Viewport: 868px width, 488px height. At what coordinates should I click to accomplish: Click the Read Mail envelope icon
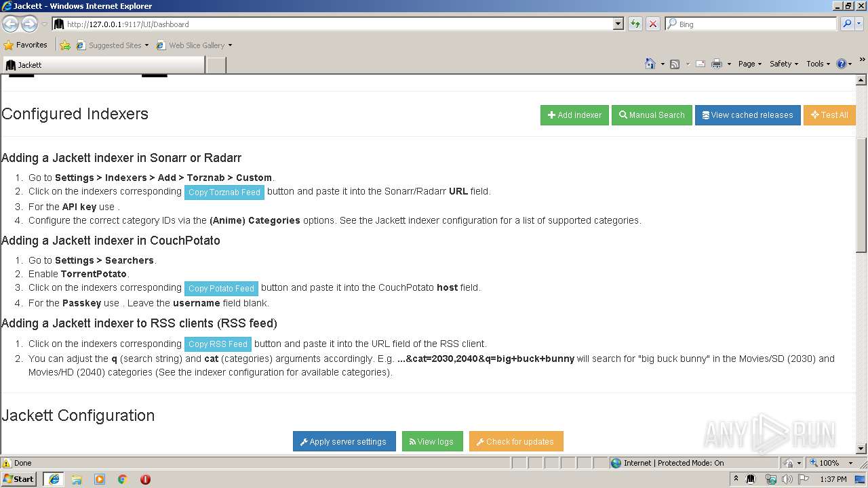point(701,64)
